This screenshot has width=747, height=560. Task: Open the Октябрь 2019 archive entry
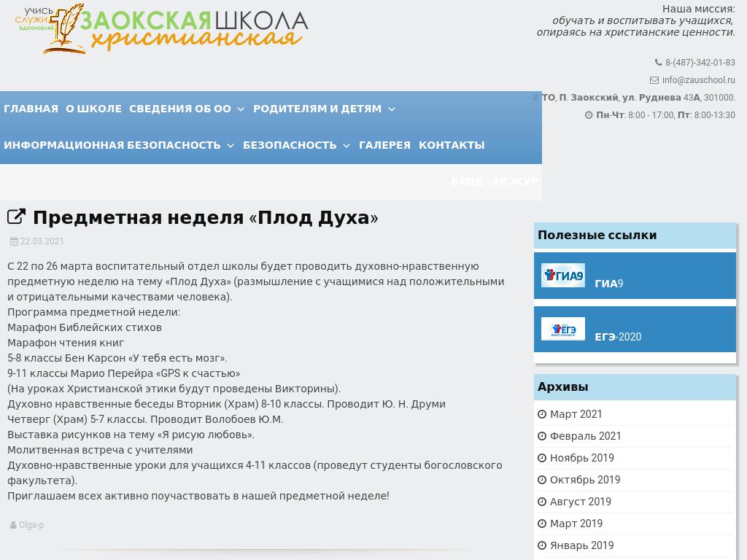pos(585,479)
